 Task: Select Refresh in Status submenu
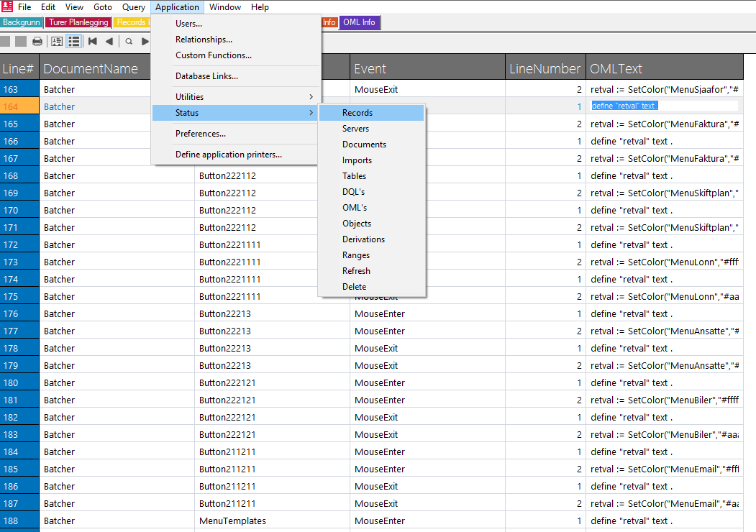coord(372,271)
